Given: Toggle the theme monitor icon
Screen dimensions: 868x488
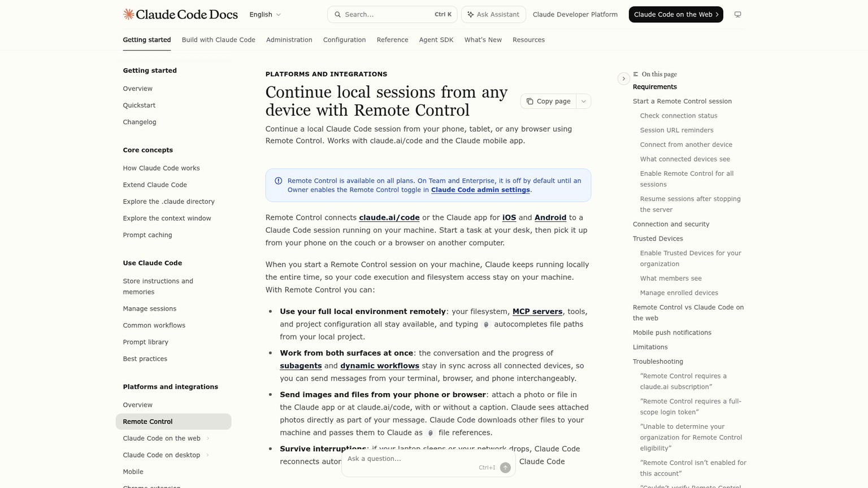Looking at the screenshot, I should click(x=737, y=15).
